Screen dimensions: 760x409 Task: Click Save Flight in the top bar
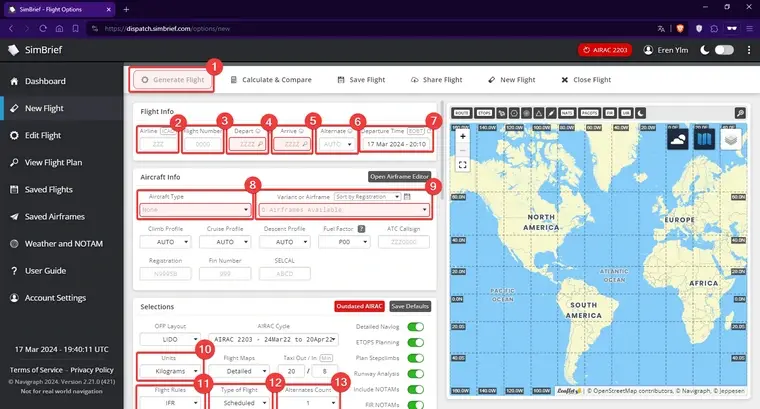coord(361,80)
